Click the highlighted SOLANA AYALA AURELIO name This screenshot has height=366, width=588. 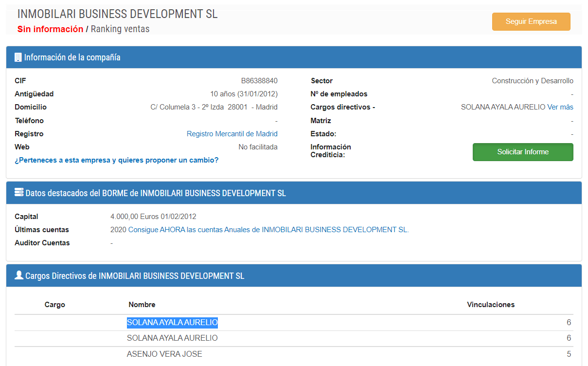tap(172, 322)
